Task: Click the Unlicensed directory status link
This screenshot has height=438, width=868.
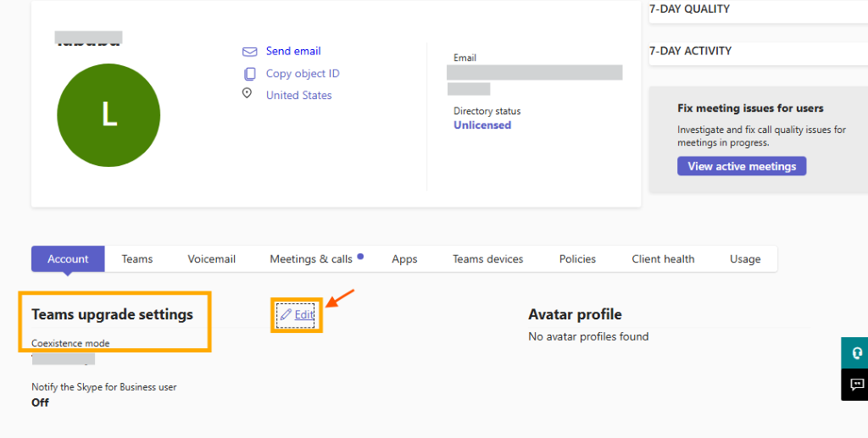Action: (482, 125)
